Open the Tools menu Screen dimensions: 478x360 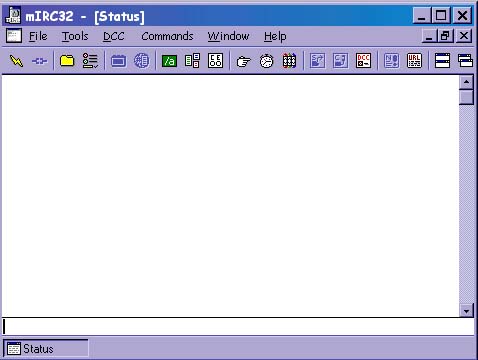point(75,36)
